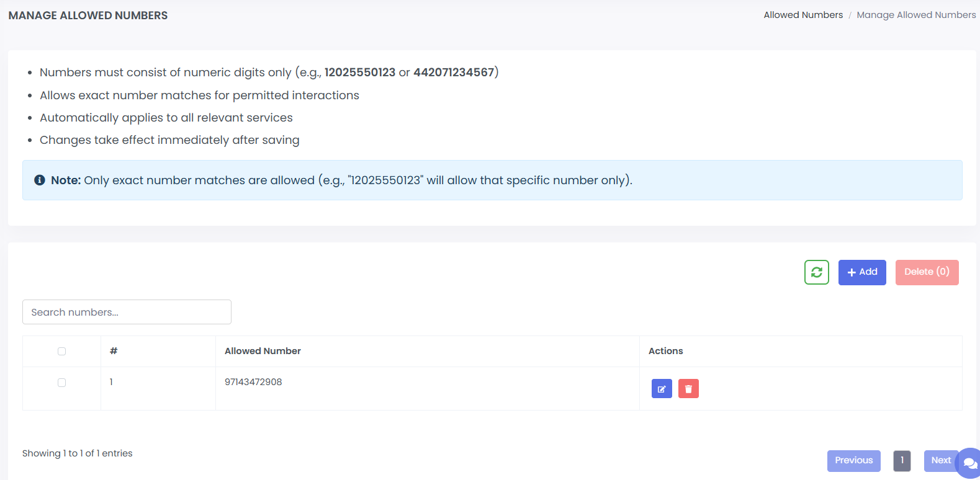980x480 pixels.
Task: Click the Delete (0) button
Action: pos(927,272)
